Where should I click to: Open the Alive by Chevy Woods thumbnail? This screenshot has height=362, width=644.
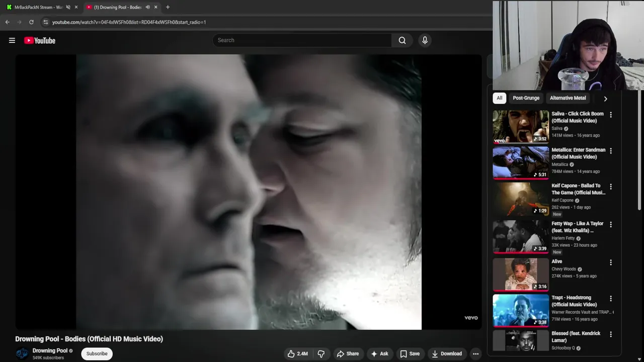(x=521, y=275)
